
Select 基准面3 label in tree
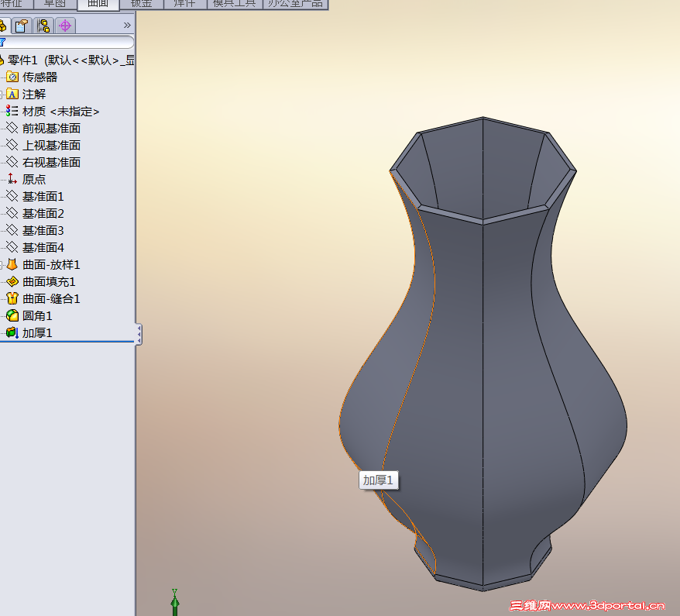coord(43,230)
